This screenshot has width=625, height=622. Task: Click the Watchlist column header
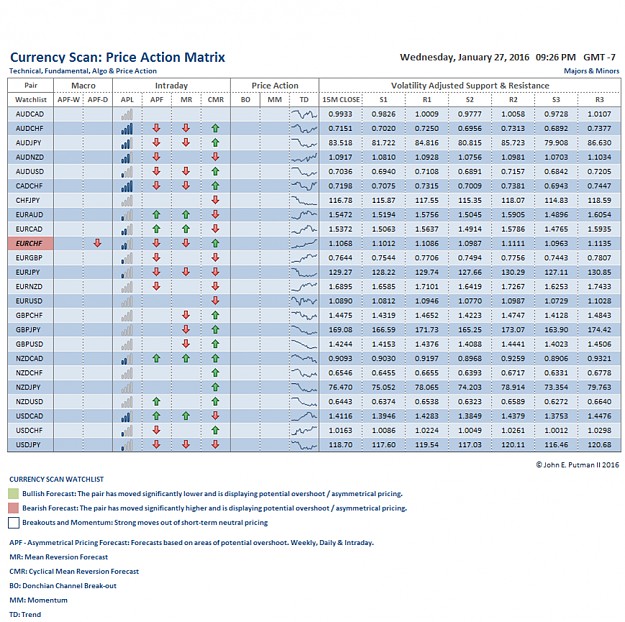point(31,100)
